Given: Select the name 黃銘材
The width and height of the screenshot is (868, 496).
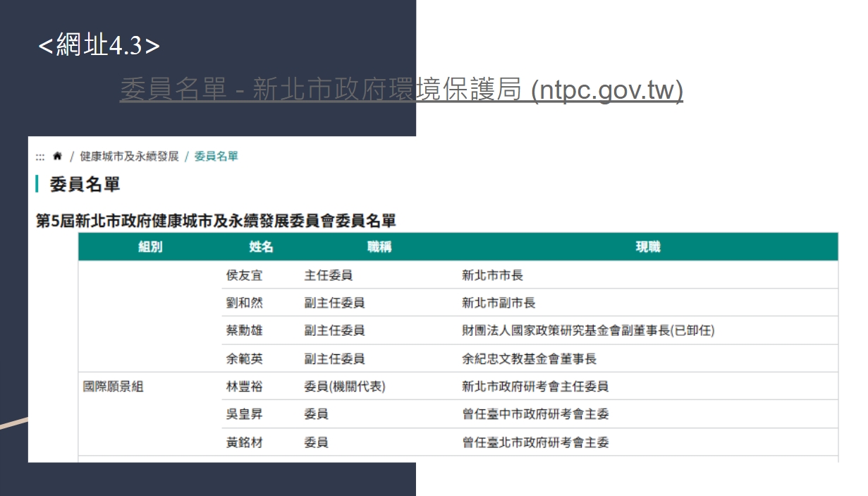Looking at the screenshot, I should click(x=244, y=442).
